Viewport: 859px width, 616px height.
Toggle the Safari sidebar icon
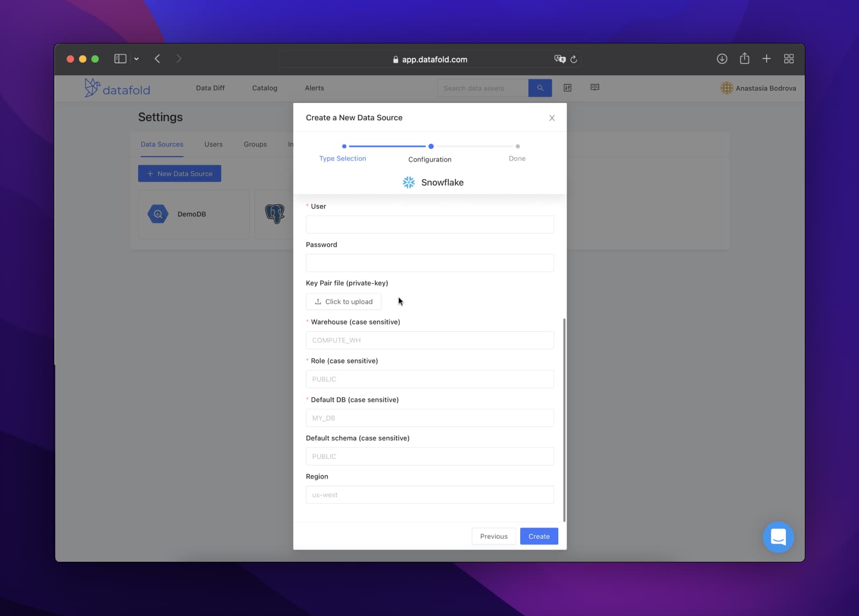(x=120, y=58)
